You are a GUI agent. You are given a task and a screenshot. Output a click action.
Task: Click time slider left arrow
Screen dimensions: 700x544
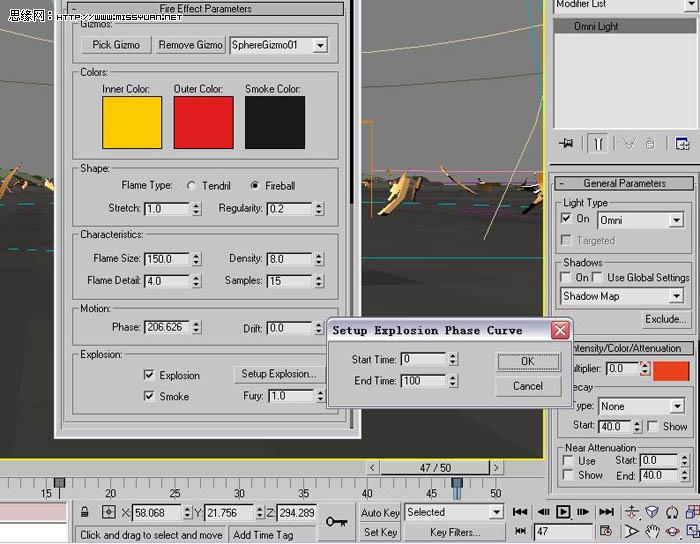(x=372, y=468)
